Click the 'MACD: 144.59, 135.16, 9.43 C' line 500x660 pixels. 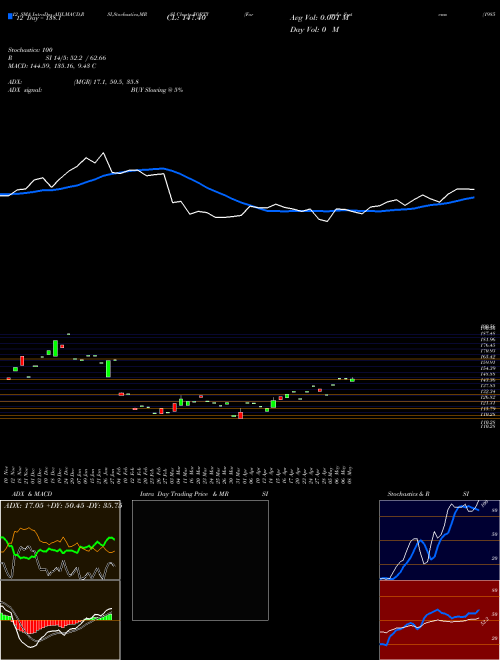tap(52, 66)
